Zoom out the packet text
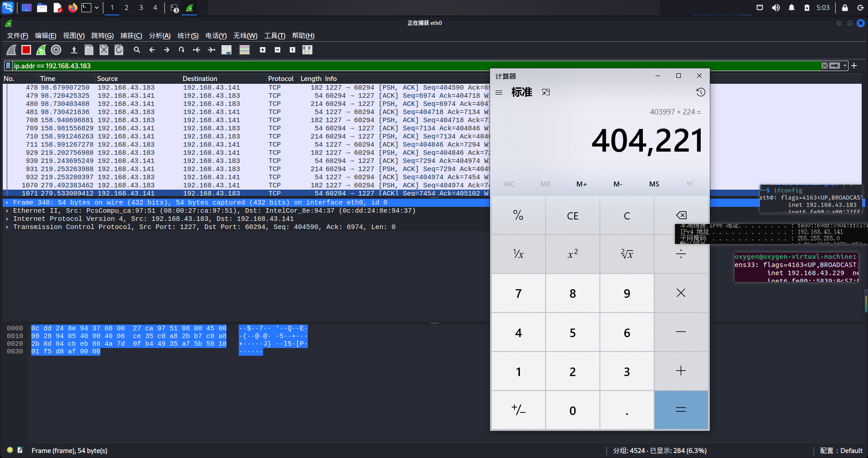 [x=278, y=50]
